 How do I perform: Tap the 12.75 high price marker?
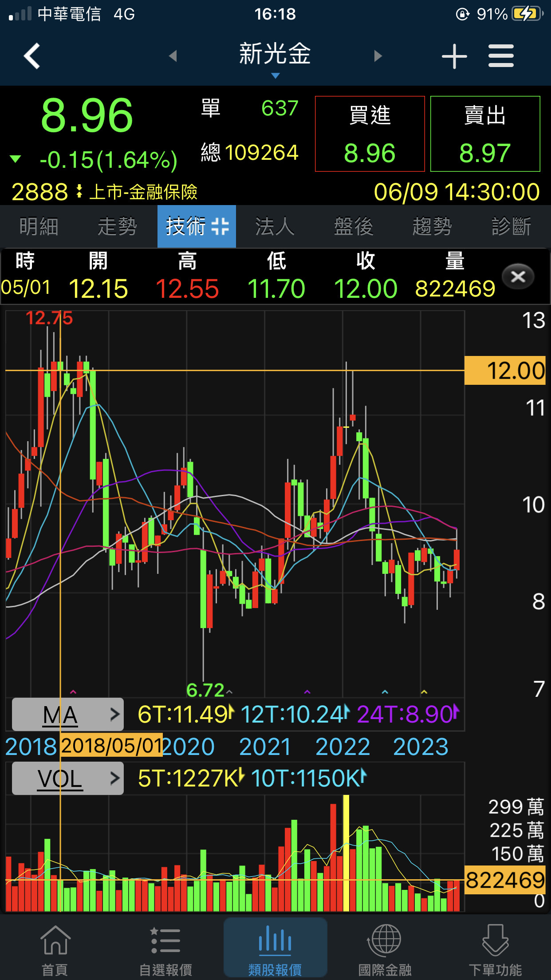49,318
